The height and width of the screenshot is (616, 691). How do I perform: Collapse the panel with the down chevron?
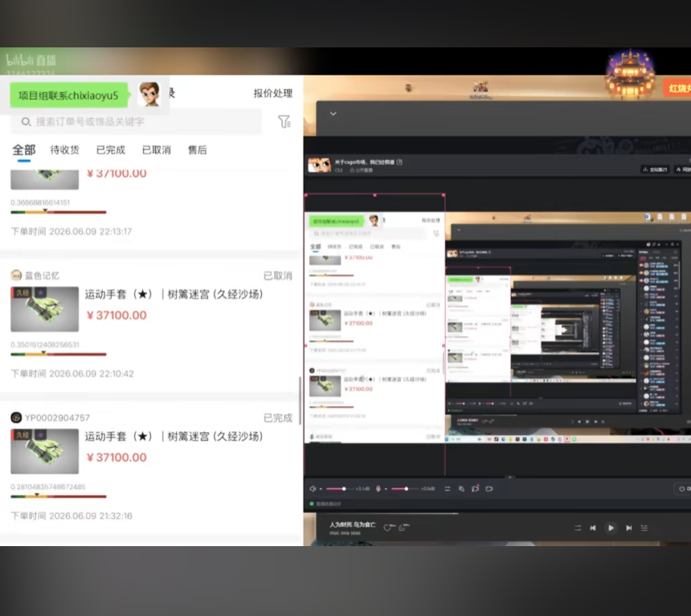(333, 114)
